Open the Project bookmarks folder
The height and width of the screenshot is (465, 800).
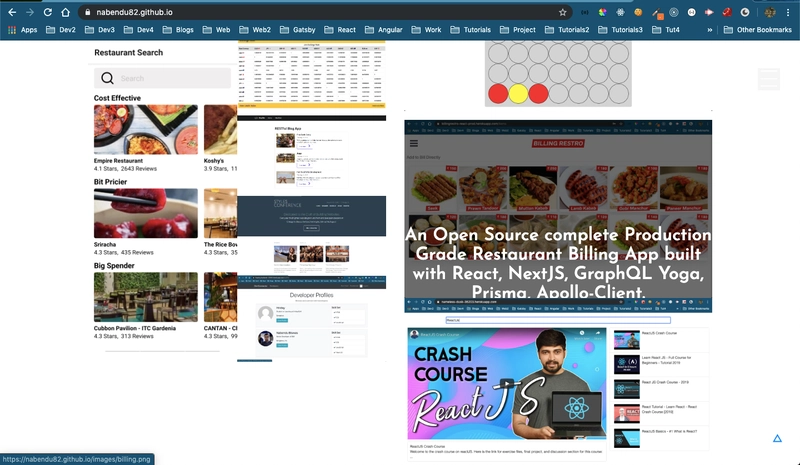pyautogui.click(x=518, y=30)
